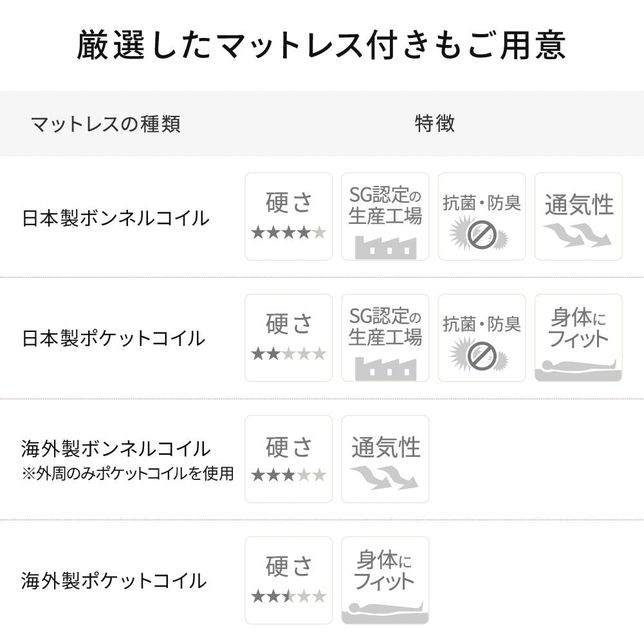Select 身体にフィット icon in 海外製ポケットコイル row
644x644 pixels.
(x=385, y=580)
